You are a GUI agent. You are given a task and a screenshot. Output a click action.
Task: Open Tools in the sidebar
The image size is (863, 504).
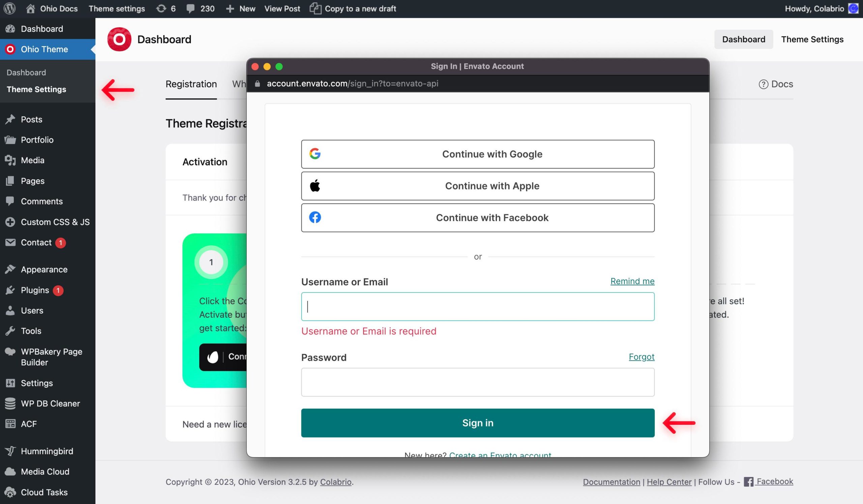(48, 331)
